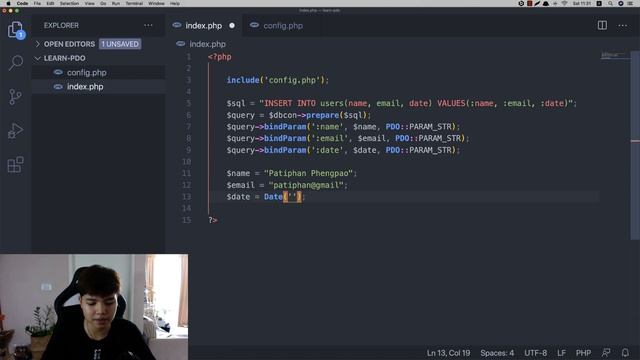
Task: Open Explorer views and more actions menu
Action: coord(148,25)
